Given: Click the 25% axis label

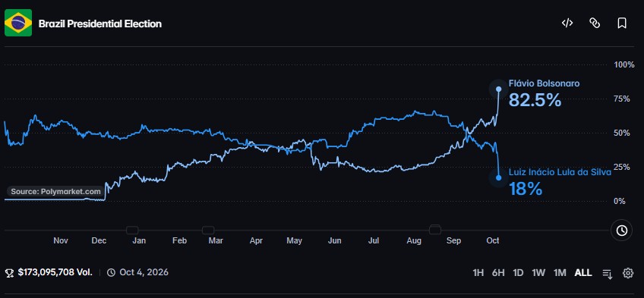Looking at the screenshot, I should (x=622, y=167).
